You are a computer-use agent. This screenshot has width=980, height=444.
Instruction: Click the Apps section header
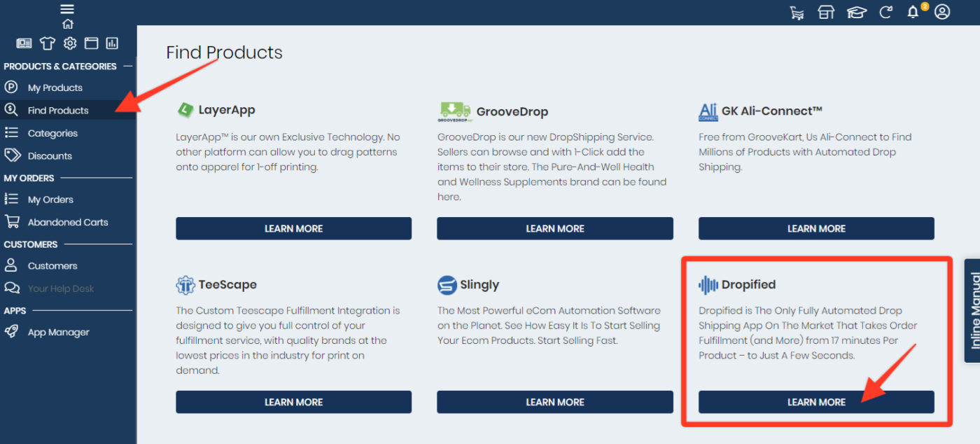click(15, 310)
